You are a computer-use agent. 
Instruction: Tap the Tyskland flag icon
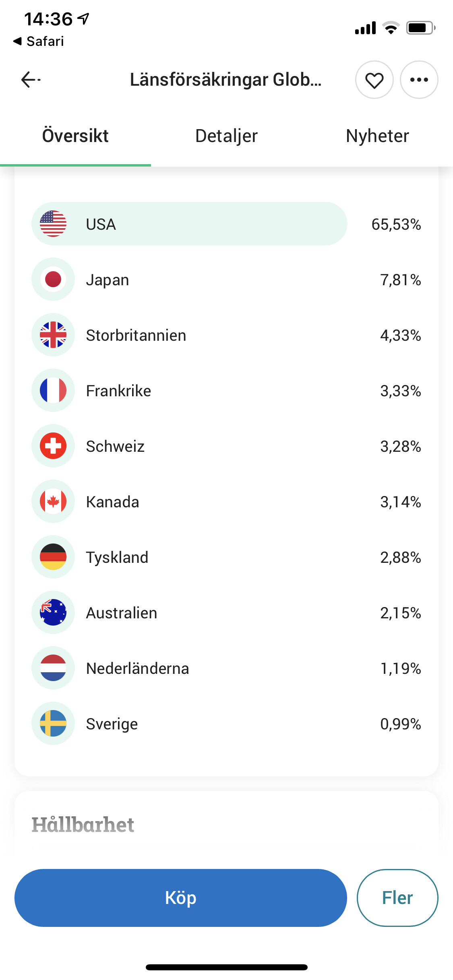click(53, 557)
